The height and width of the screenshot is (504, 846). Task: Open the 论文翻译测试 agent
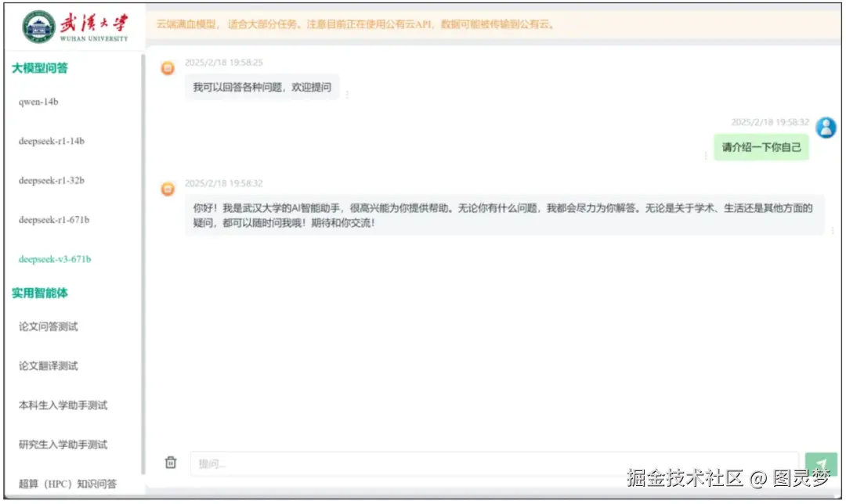click(50, 365)
